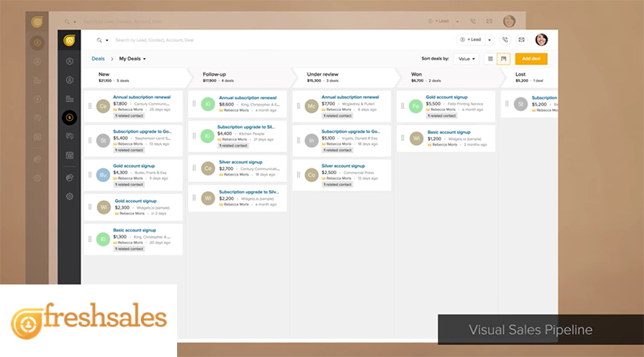Click the Freshsales logo at sidebar top

pyautogui.click(x=69, y=39)
